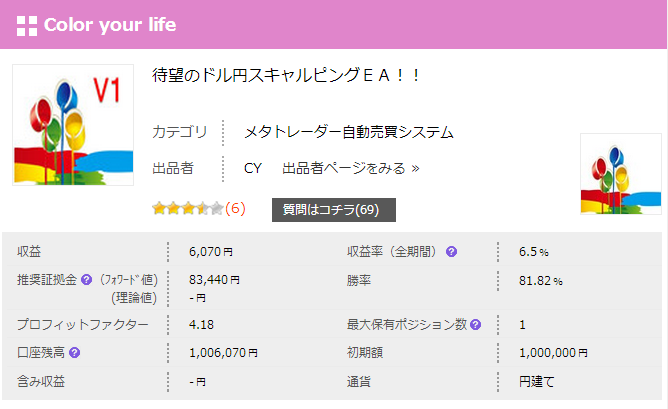Click help icon beside 推奨証拠金
Image resolution: width=668 pixels, height=409 pixels.
(86, 280)
